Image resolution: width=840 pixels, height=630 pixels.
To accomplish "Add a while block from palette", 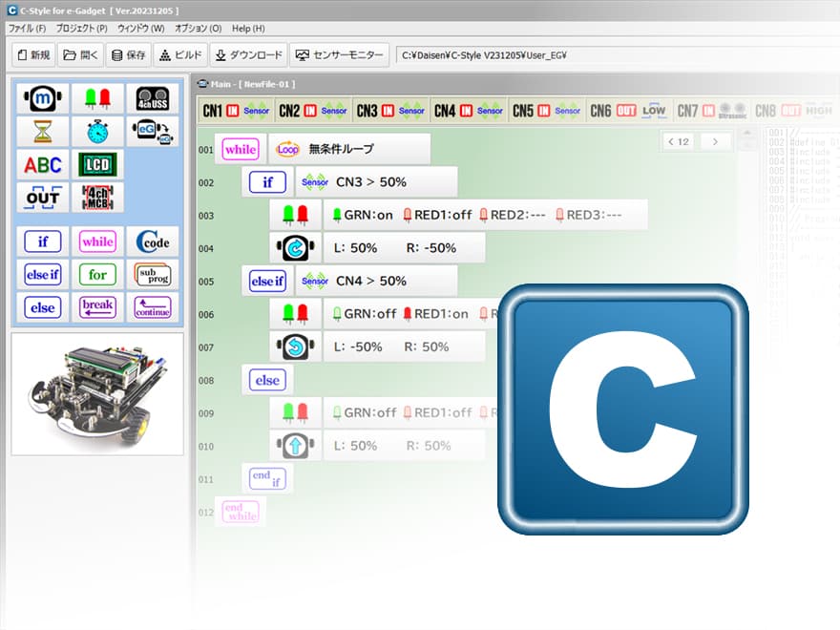I will coord(97,241).
